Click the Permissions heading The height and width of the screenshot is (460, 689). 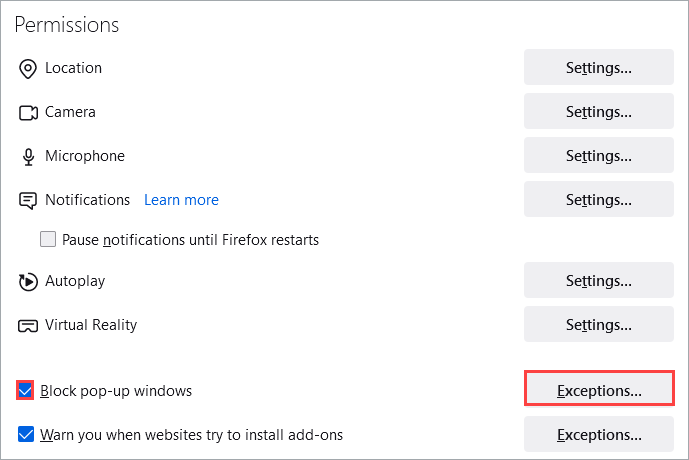click(x=67, y=25)
